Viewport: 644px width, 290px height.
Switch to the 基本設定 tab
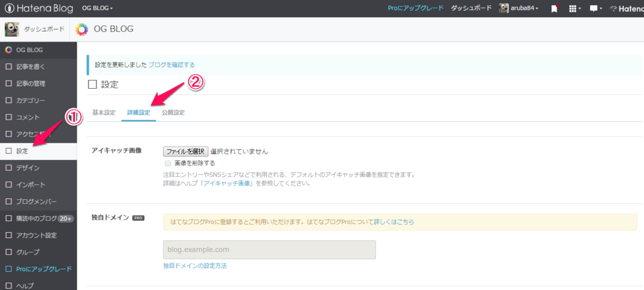(104, 113)
